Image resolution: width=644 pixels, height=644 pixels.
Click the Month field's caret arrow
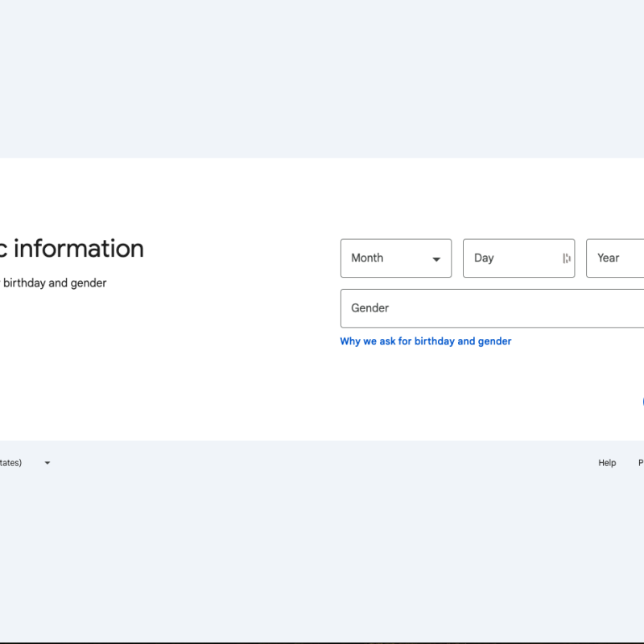(x=436, y=259)
